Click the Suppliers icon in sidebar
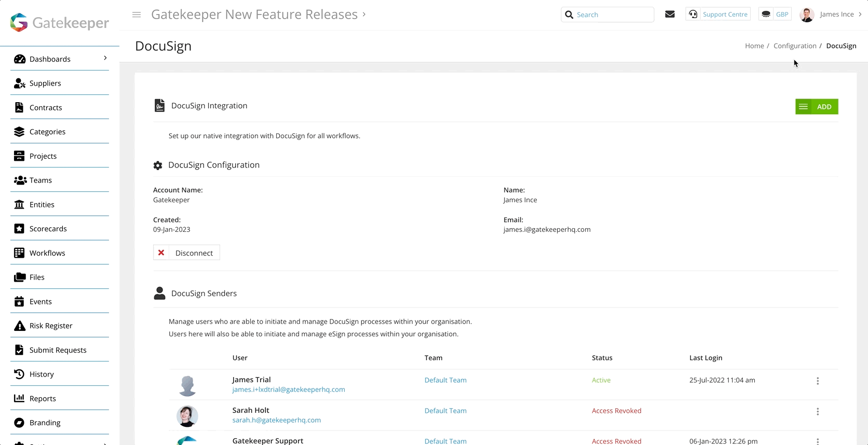The image size is (868, 445). point(20,83)
